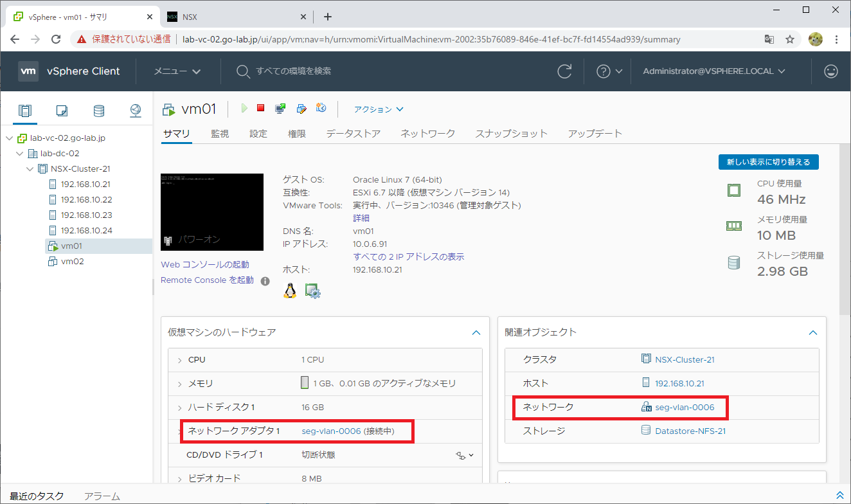Viewport: 851px width, 504px height.
Task: Open the help question mark menu
Action: [x=609, y=71]
